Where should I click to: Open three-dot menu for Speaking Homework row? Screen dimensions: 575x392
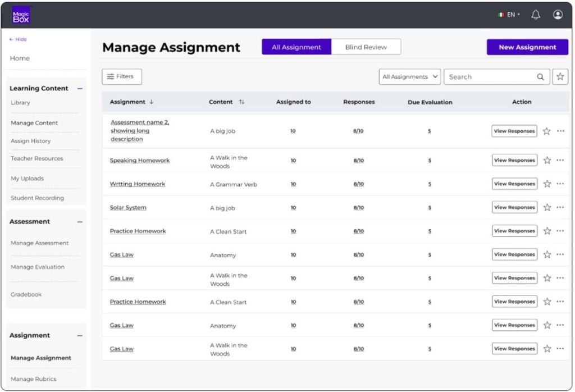click(560, 161)
